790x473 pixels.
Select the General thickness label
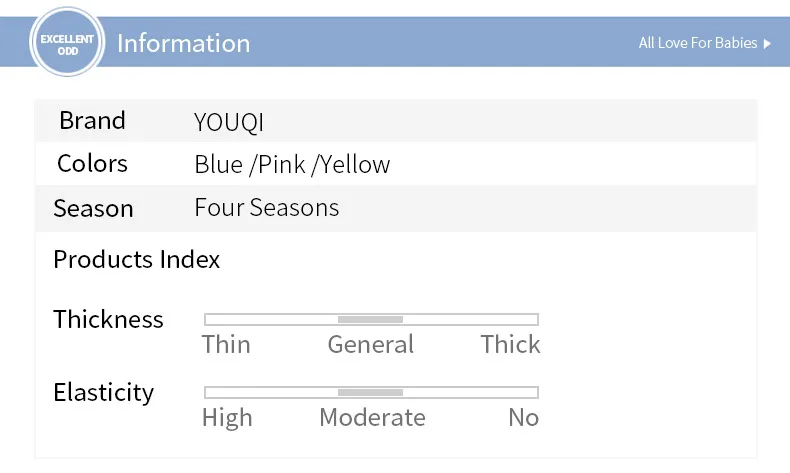click(x=370, y=344)
